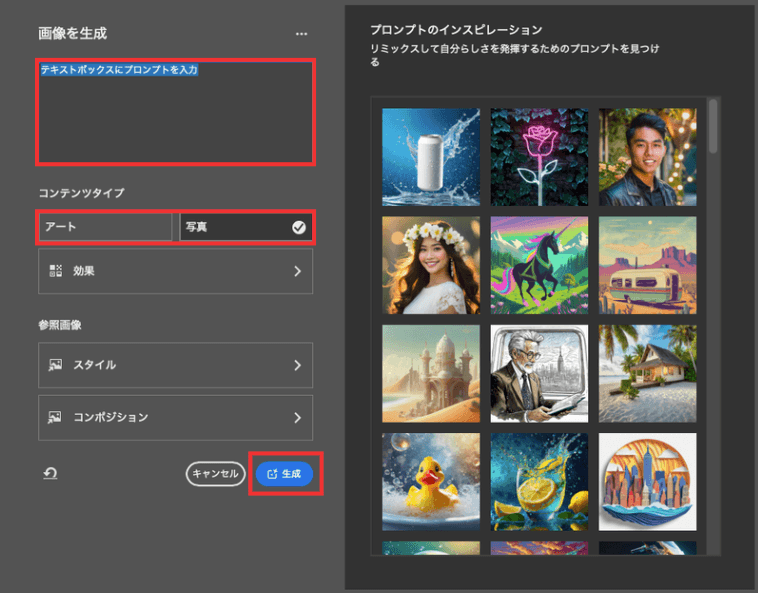The height and width of the screenshot is (593, 758).
Task: Click the style (スタイル) reference image icon
Action: 56,365
